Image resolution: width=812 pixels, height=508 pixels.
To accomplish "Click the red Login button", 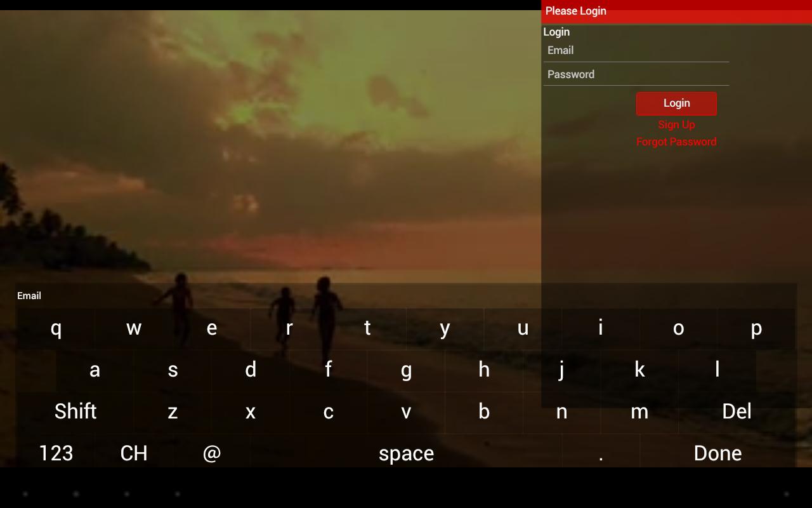I will (676, 104).
